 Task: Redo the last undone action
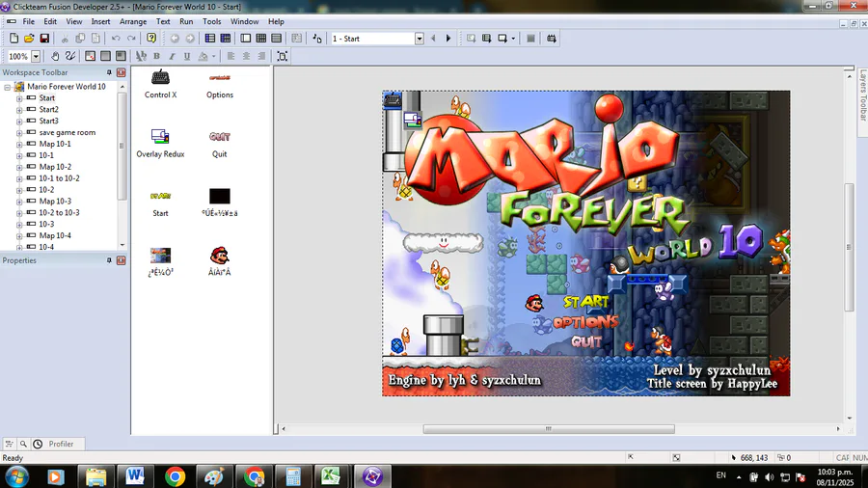click(x=131, y=39)
